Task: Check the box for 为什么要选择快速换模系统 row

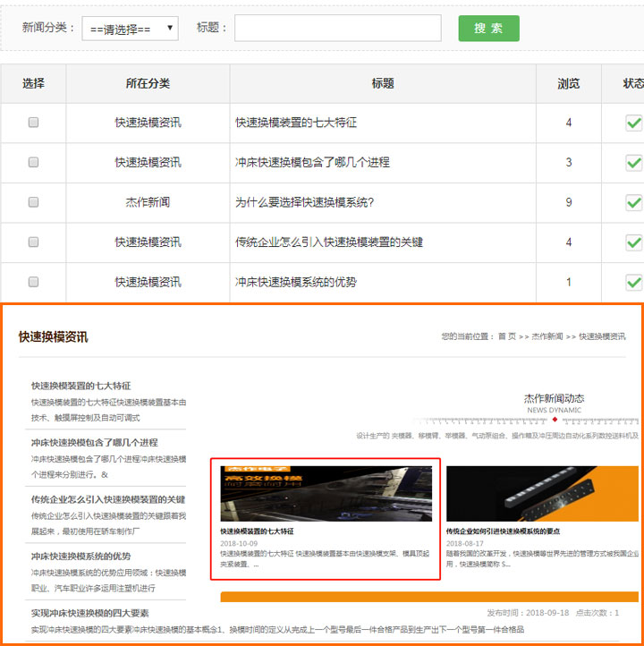Action: (33, 202)
